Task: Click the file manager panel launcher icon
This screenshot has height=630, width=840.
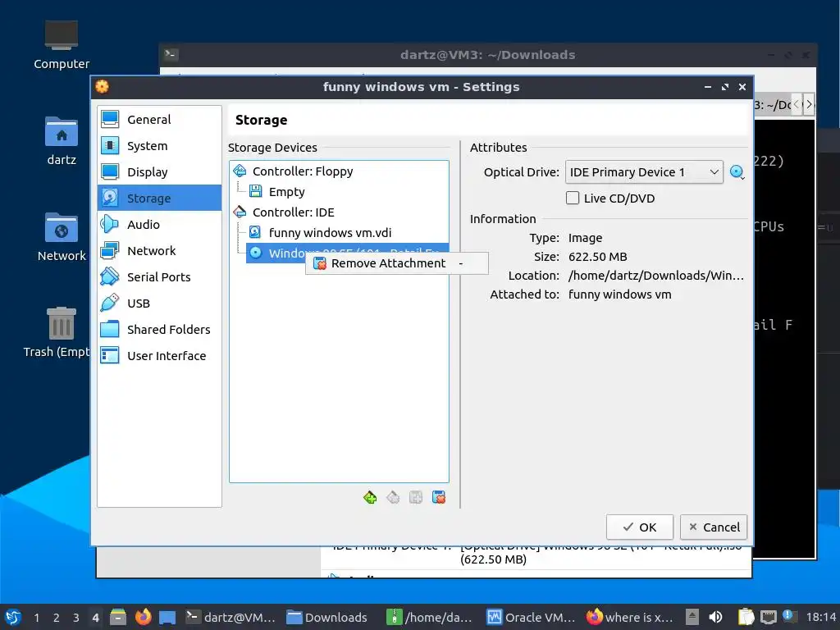Action: pos(118,617)
